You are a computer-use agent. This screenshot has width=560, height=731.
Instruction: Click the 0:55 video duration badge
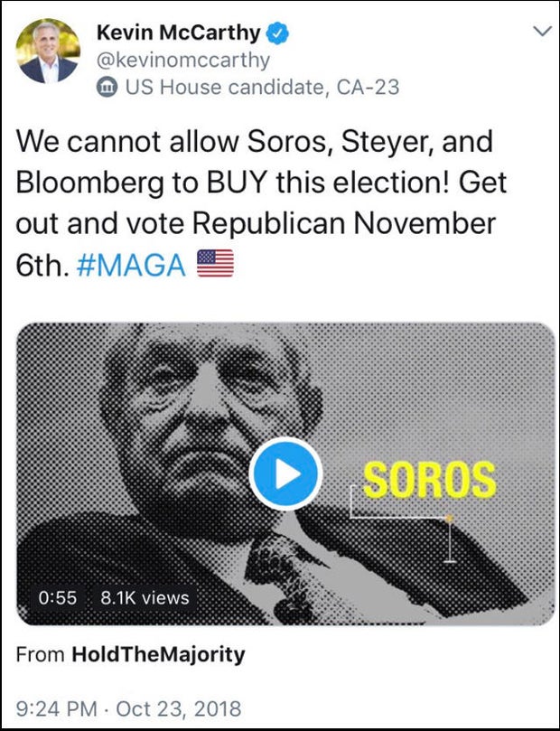tap(58, 598)
